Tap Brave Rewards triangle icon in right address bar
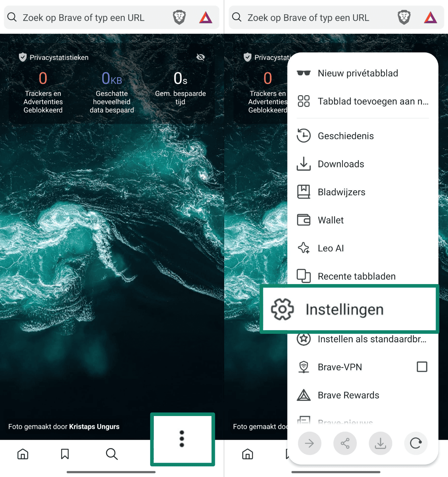 point(430,18)
